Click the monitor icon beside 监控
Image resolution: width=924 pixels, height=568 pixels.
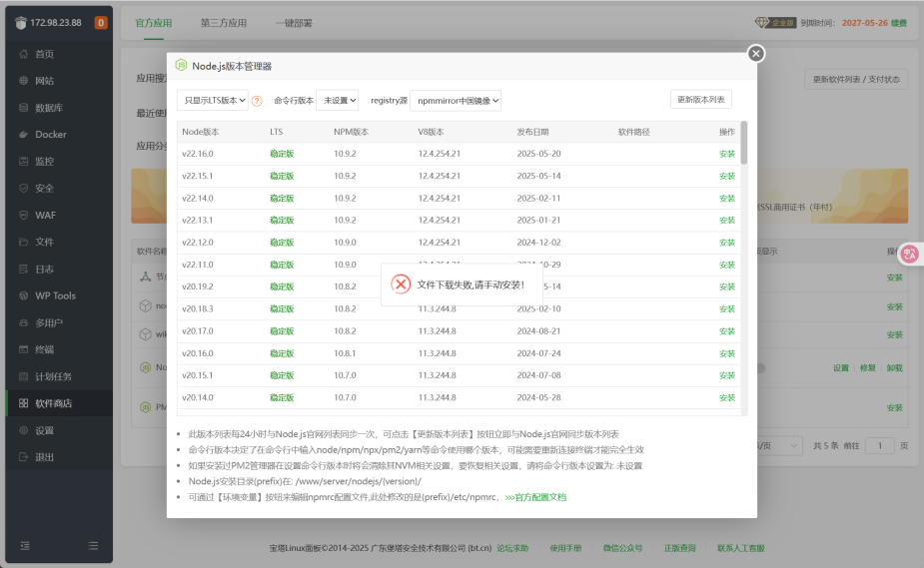coord(24,162)
